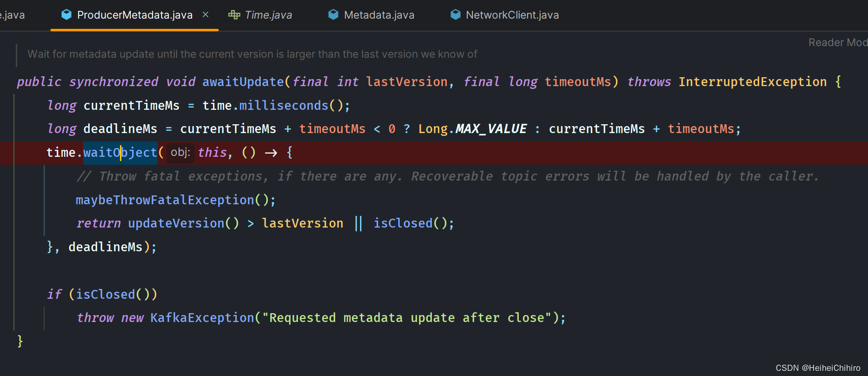
Task: Click the NetworkClient.java class file icon
Action: point(456,15)
